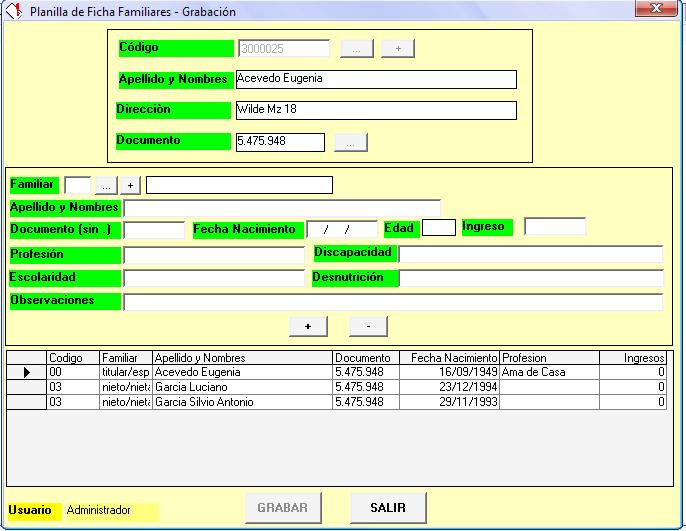Select the Garcia Luciano row in grid

click(240, 387)
